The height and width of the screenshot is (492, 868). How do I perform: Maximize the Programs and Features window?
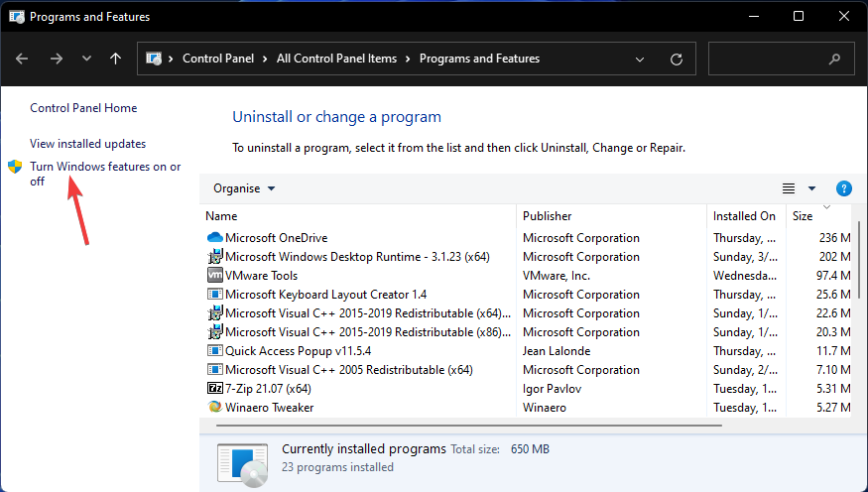tap(799, 16)
